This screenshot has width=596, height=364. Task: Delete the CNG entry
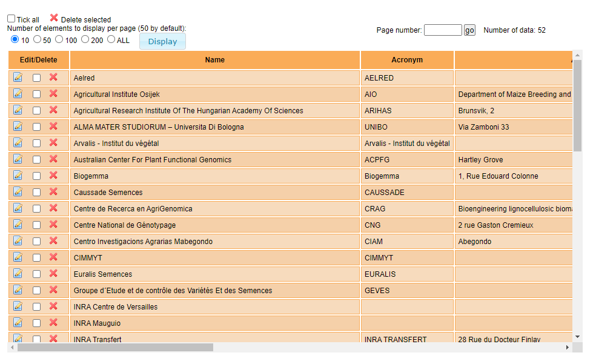point(53,224)
